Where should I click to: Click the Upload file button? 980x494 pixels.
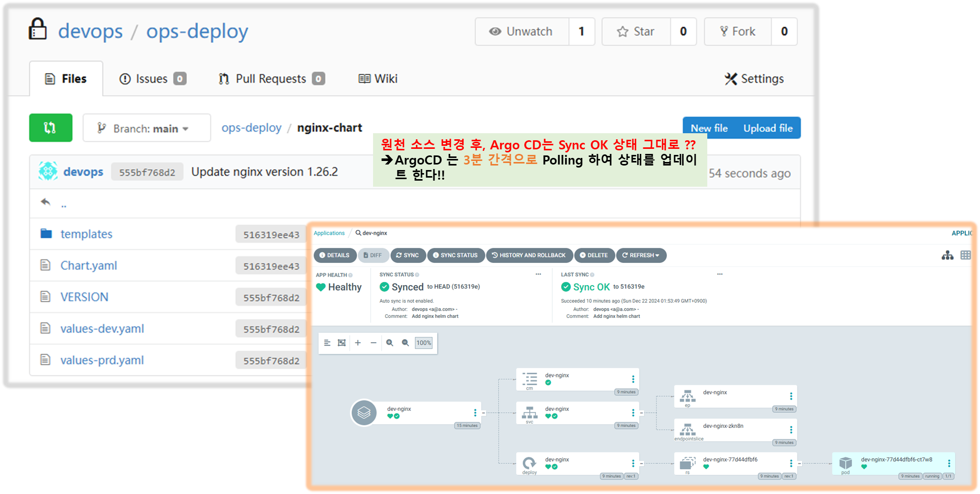pos(768,128)
